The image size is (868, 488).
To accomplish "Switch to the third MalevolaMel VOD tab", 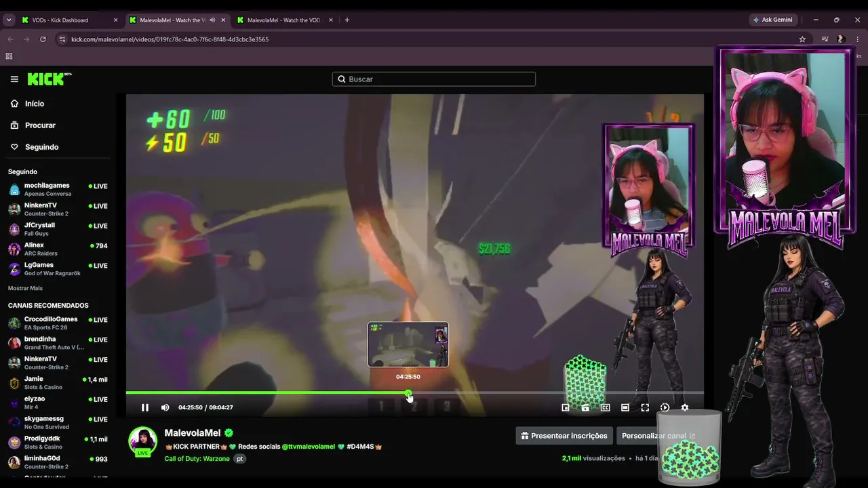I will 284,20.
